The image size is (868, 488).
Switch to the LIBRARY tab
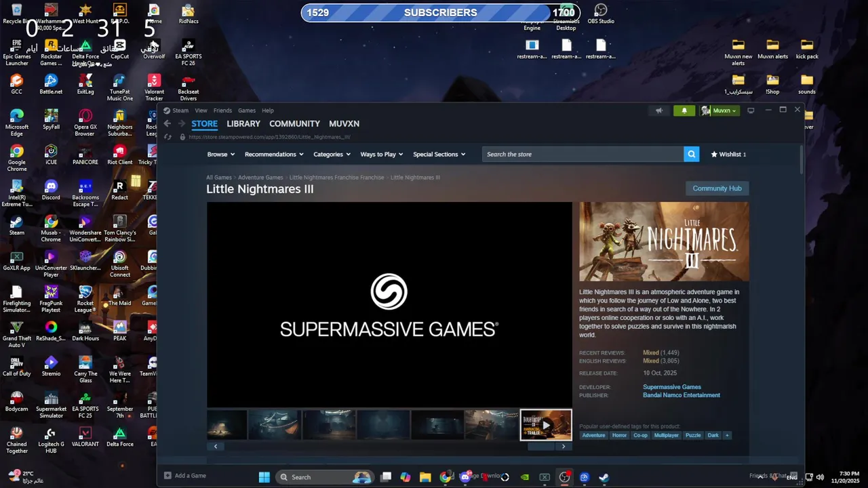[243, 123]
